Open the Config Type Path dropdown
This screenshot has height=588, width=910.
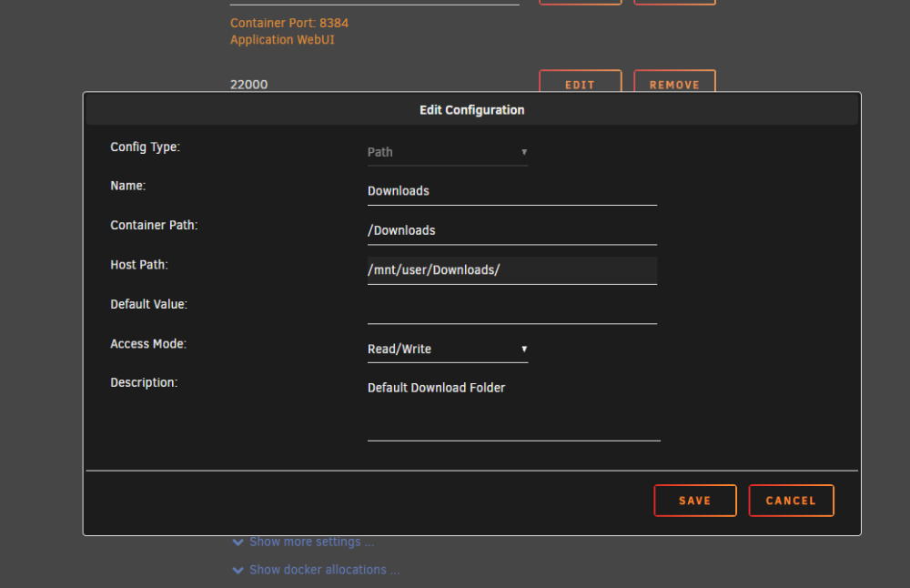448,152
